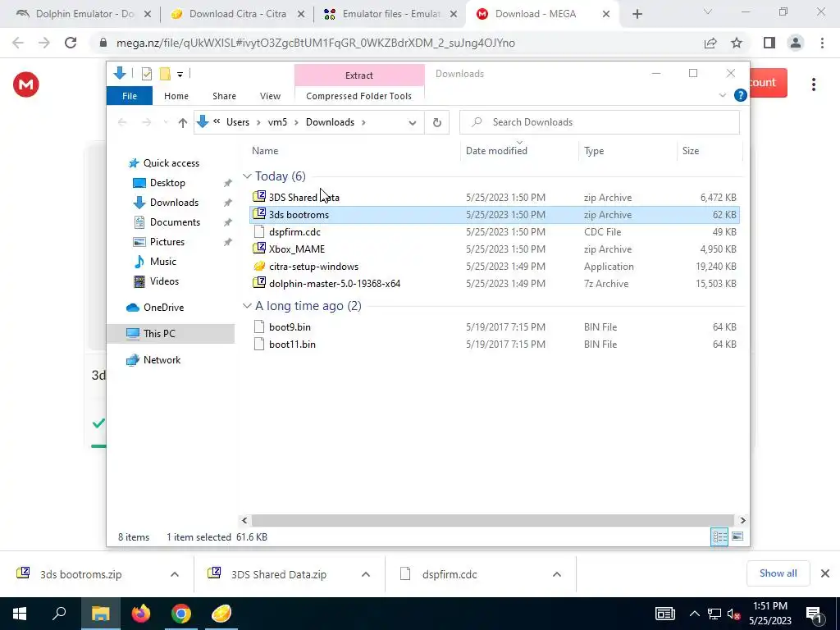Click the Search Downloads field
840x630 pixels.
[600, 122]
